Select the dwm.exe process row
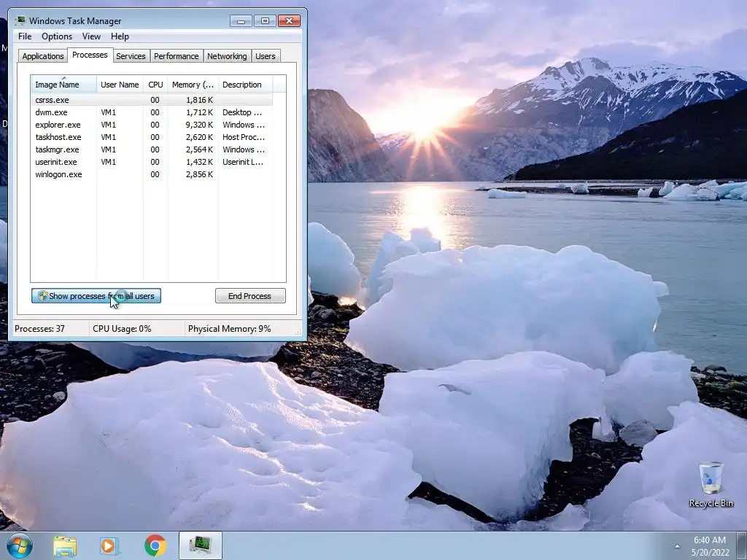 (152, 112)
